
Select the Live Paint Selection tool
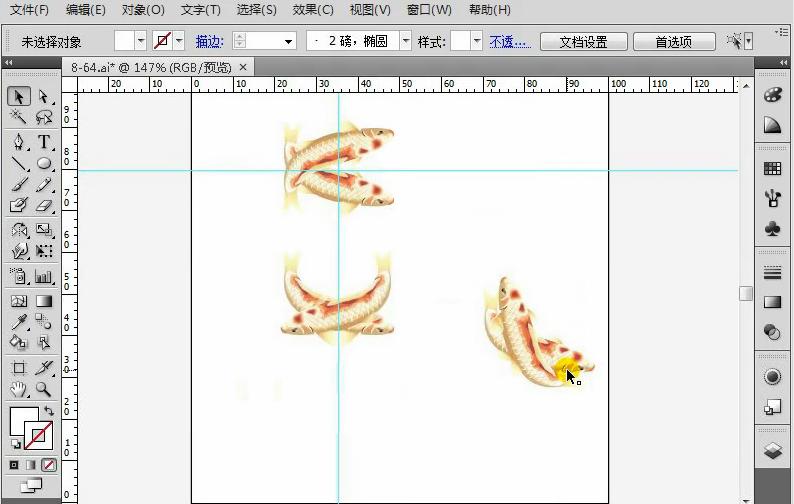(x=44, y=342)
